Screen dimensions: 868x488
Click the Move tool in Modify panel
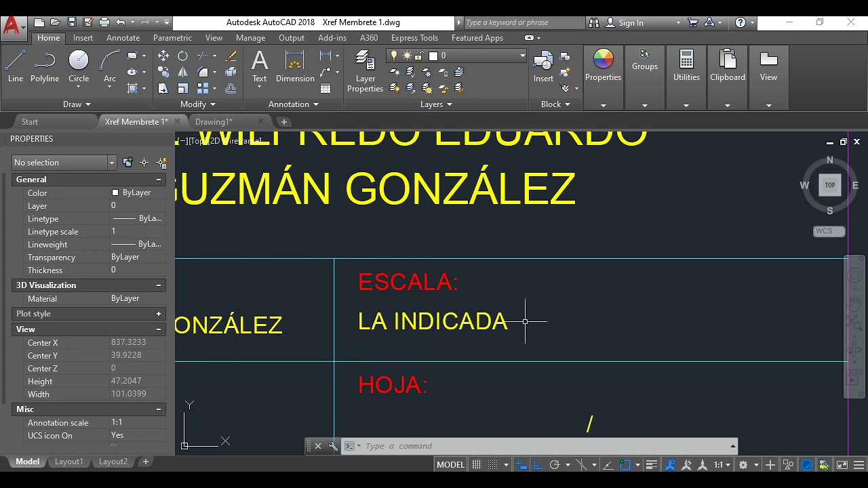[x=163, y=56]
